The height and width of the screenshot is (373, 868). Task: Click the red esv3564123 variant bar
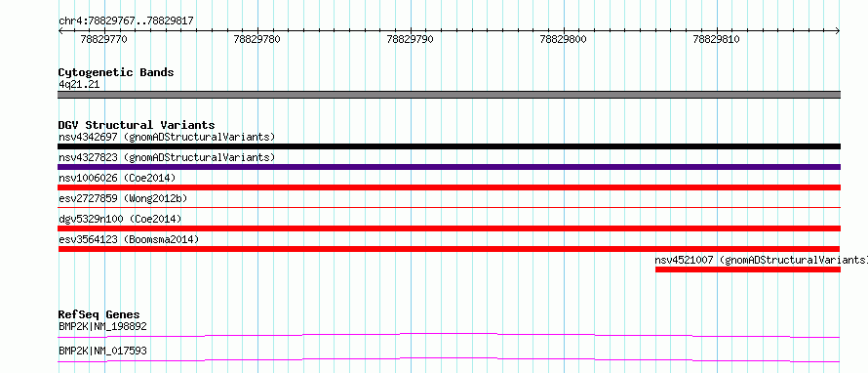coord(449,249)
